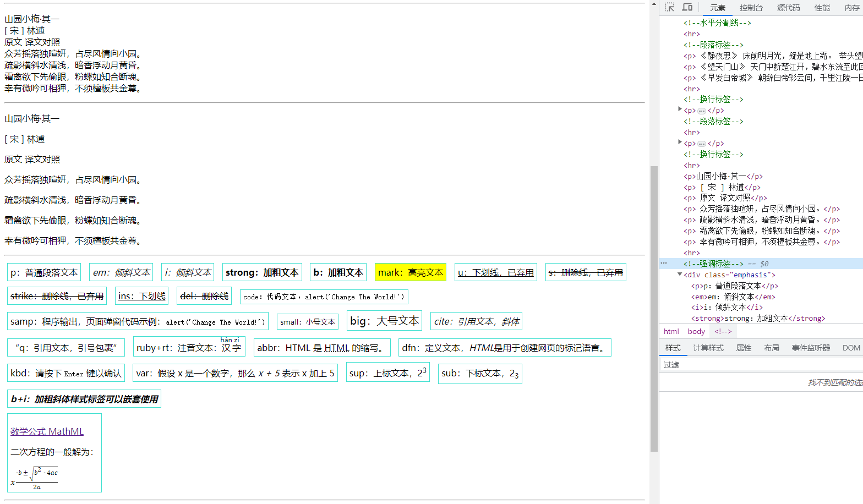The width and height of the screenshot is (863, 504).
Task: Select the strong 加粗文本 node in DOM
Action: [x=758, y=318]
